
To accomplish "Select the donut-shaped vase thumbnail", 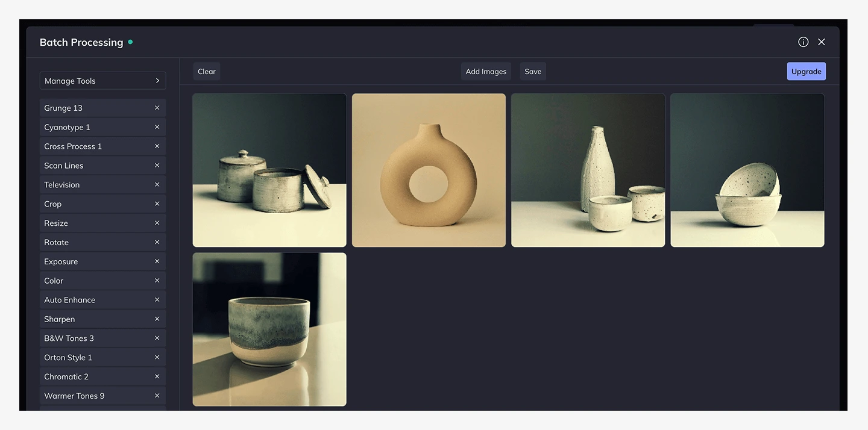I will click(x=429, y=170).
